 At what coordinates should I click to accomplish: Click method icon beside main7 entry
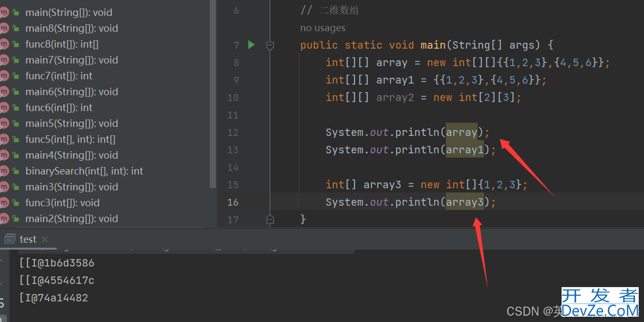pyautogui.click(x=4, y=60)
